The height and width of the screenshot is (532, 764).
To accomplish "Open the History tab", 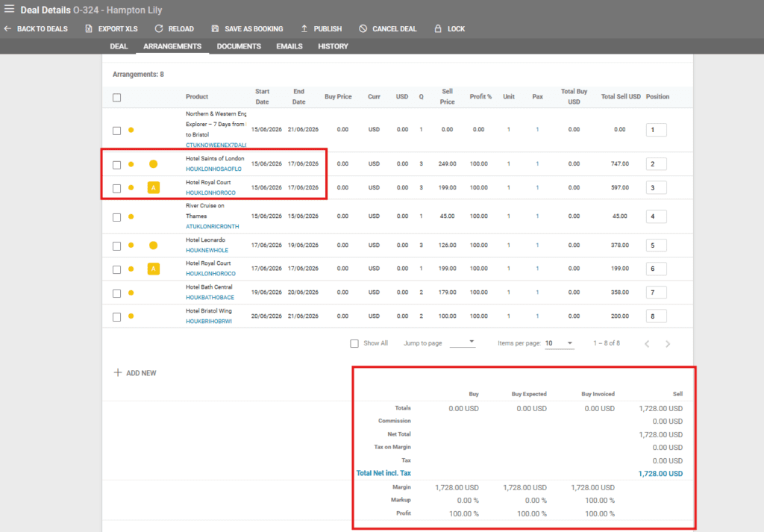I will (x=333, y=46).
